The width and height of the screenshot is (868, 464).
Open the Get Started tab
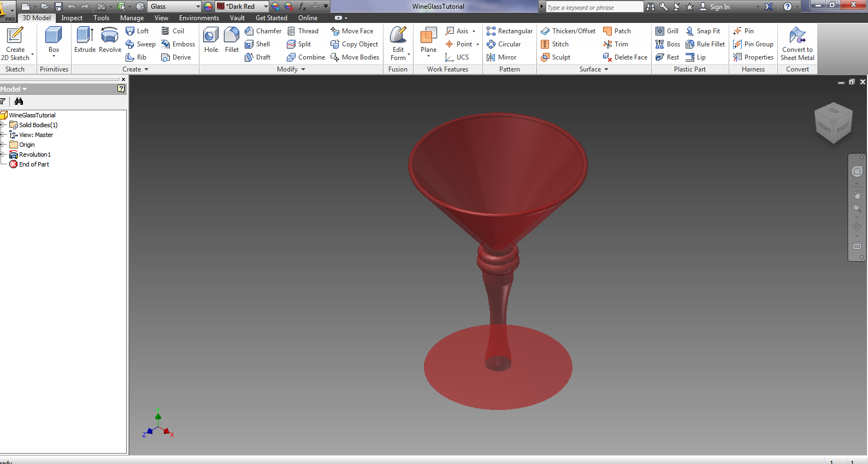[271, 18]
